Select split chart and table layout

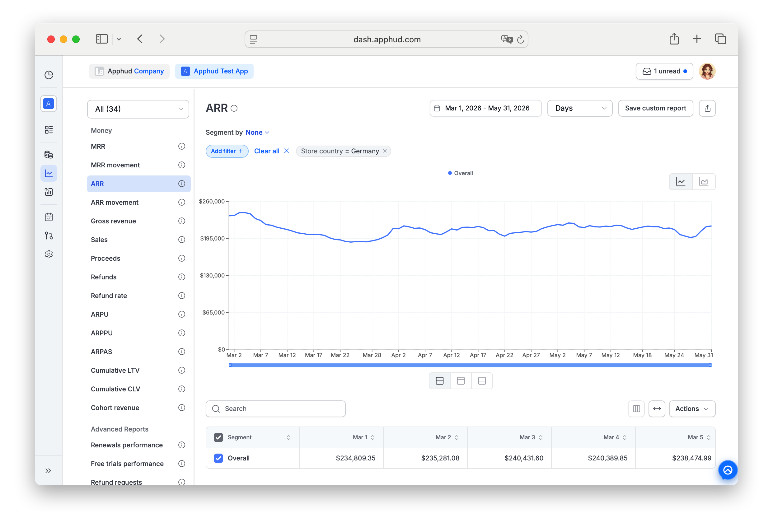440,381
